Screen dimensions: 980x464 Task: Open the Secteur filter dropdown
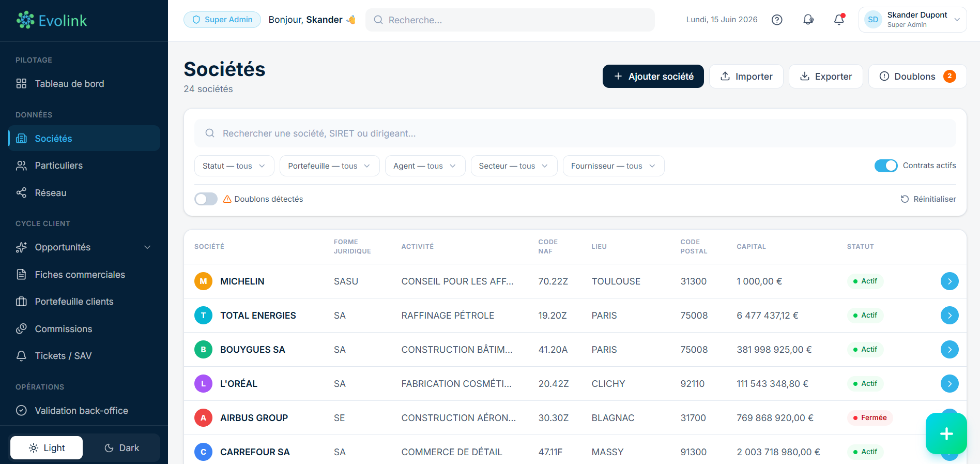click(x=514, y=166)
